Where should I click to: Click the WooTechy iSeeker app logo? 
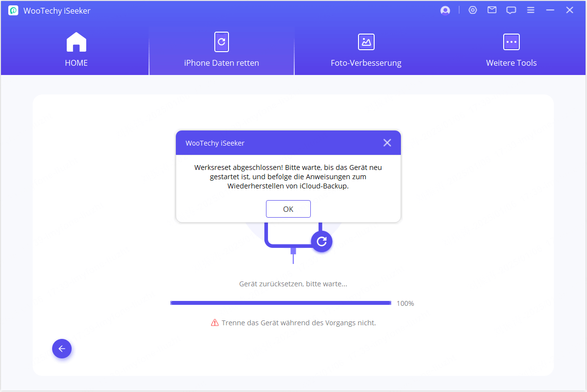[x=13, y=10]
